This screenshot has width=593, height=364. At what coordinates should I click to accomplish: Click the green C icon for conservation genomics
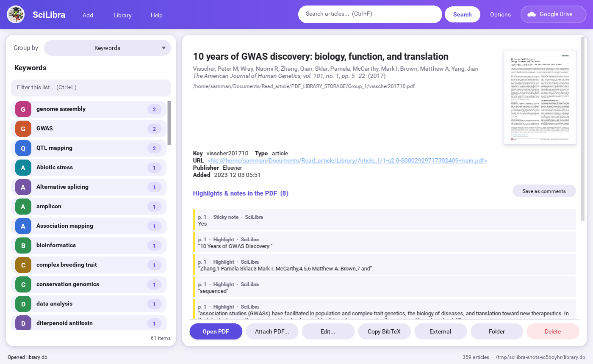[23, 284]
